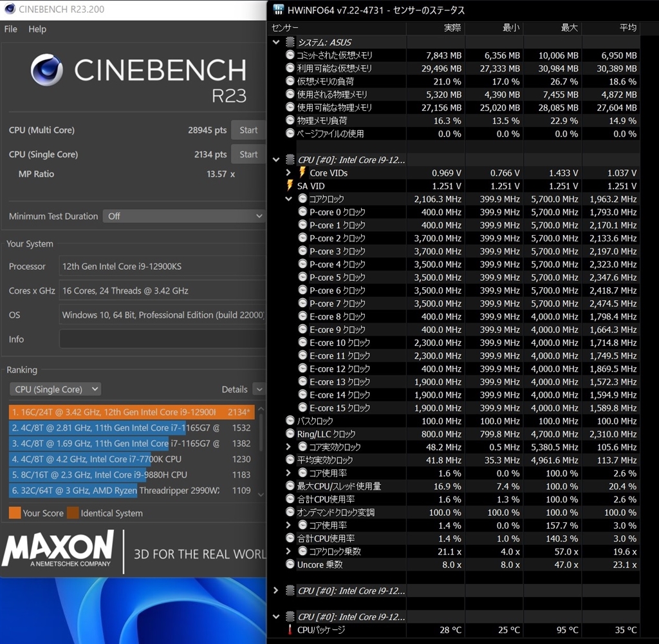Click the sensor icon beside E-core 8 クロック
The image size is (659, 644).
pos(302,316)
